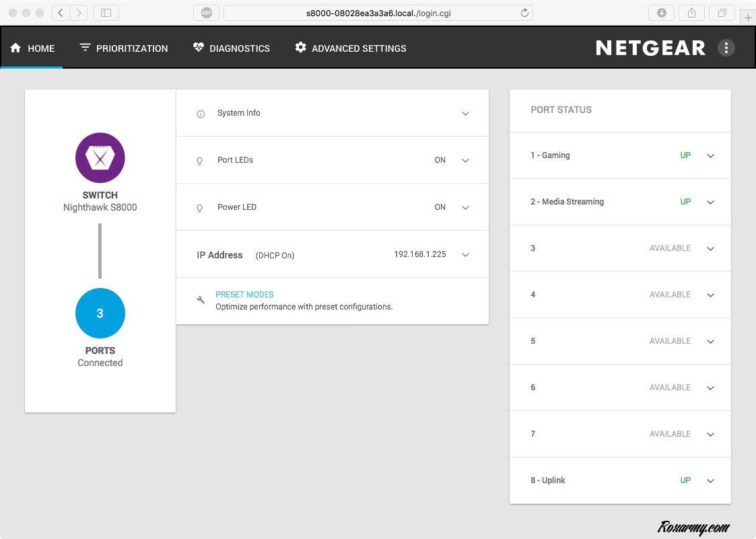Toggle the Power LED ON setting
The image size is (756, 539).
[x=440, y=207]
